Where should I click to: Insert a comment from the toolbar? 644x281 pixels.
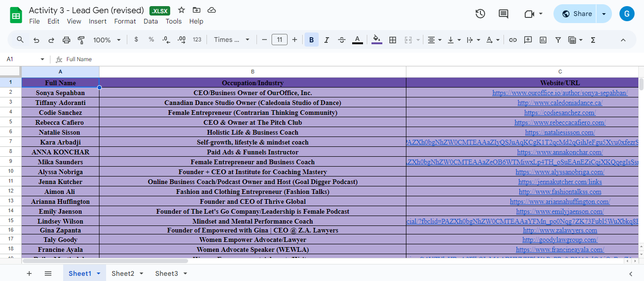pyautogui.click(x=528, y=40)
